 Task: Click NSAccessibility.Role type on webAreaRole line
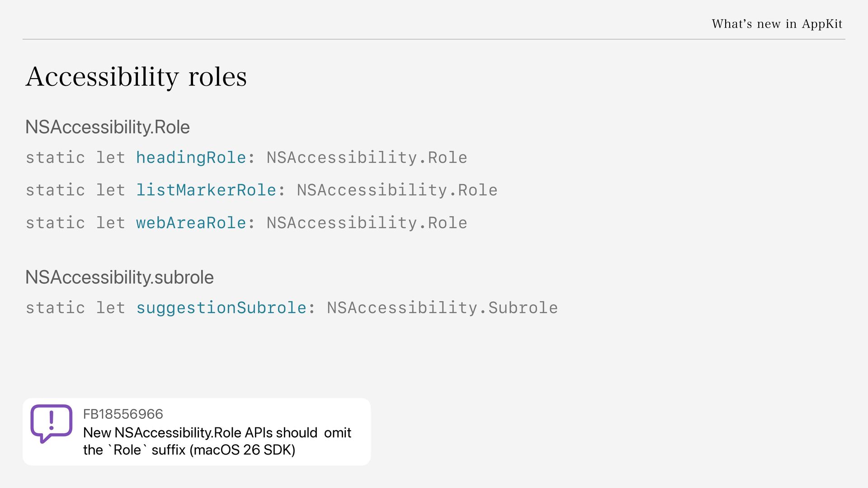tap(367, 223)
